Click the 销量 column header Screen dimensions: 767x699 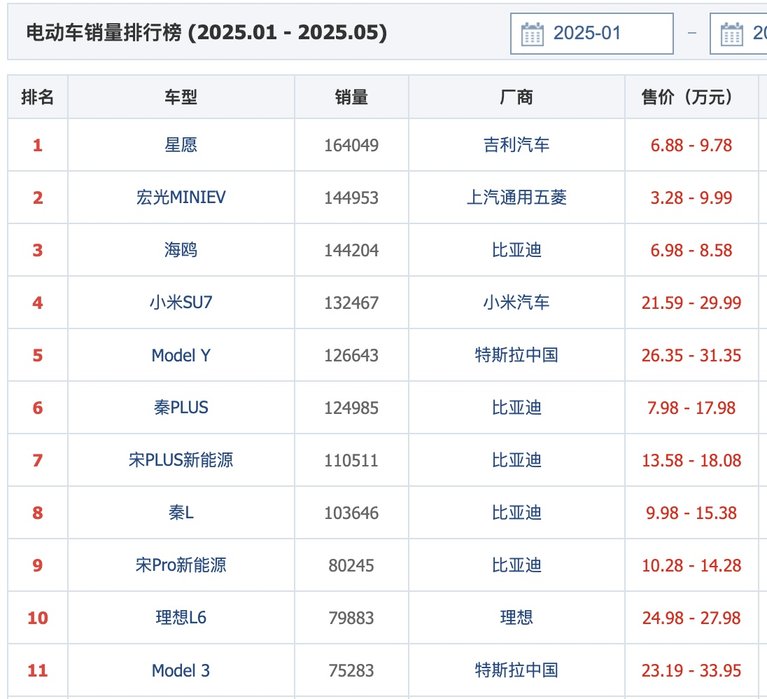pos(351,97)
